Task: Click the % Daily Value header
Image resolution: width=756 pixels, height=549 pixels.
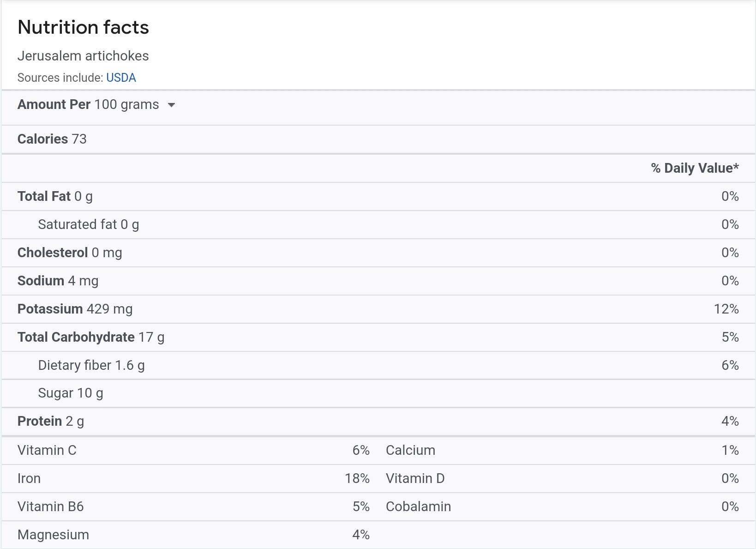Action: 695,168
